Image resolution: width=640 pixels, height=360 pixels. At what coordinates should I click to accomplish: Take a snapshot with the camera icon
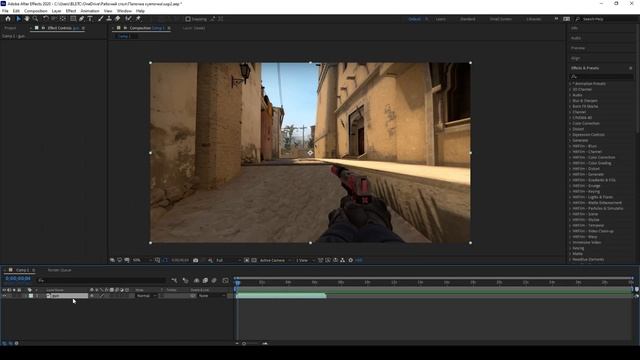point(196,260)
